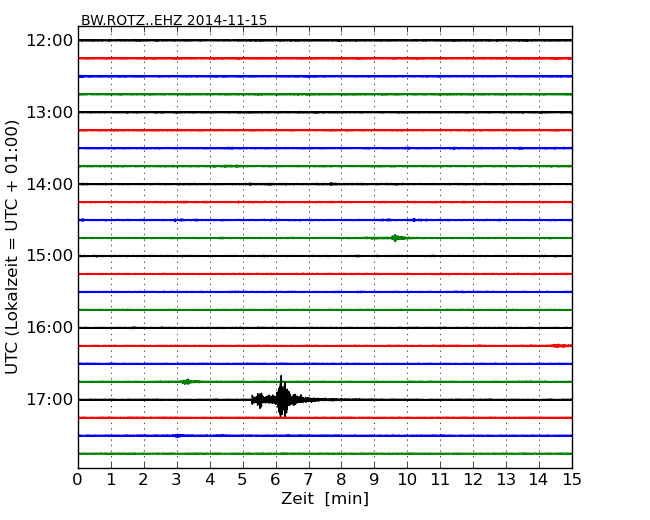
Task: Click the large black seismic event at 17:00
Action: 282,397
